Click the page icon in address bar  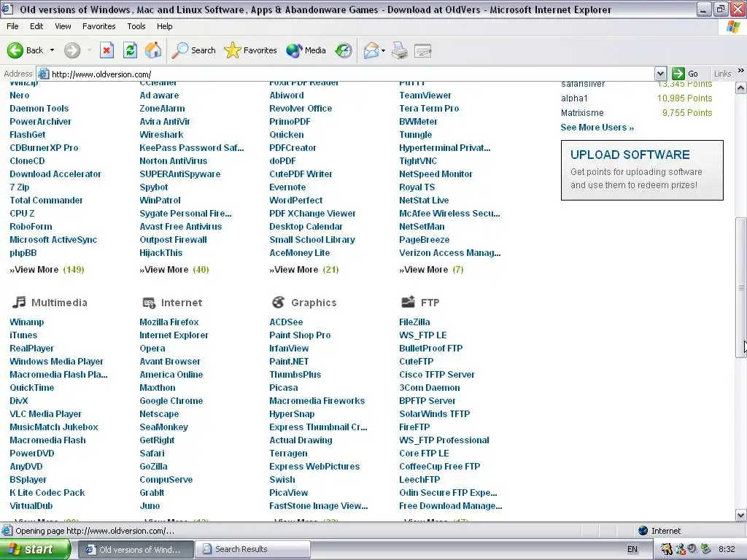click(x=43, y=74)
